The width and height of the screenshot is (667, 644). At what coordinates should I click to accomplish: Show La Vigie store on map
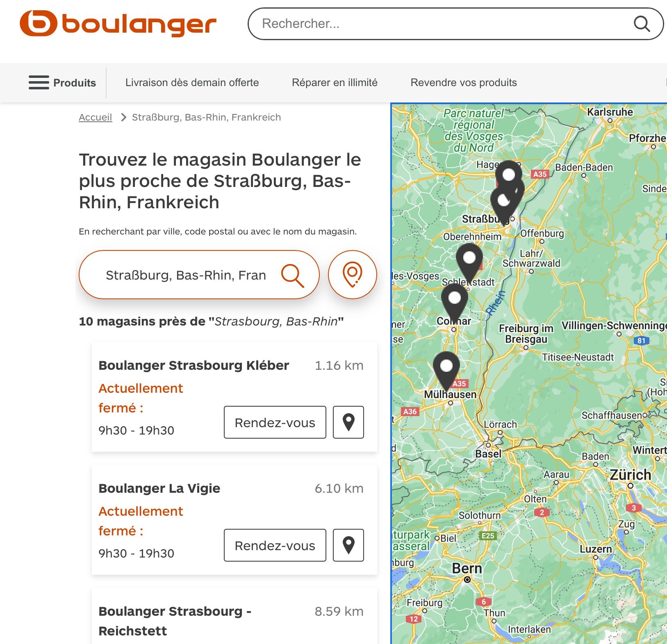(x=348, y=545)
